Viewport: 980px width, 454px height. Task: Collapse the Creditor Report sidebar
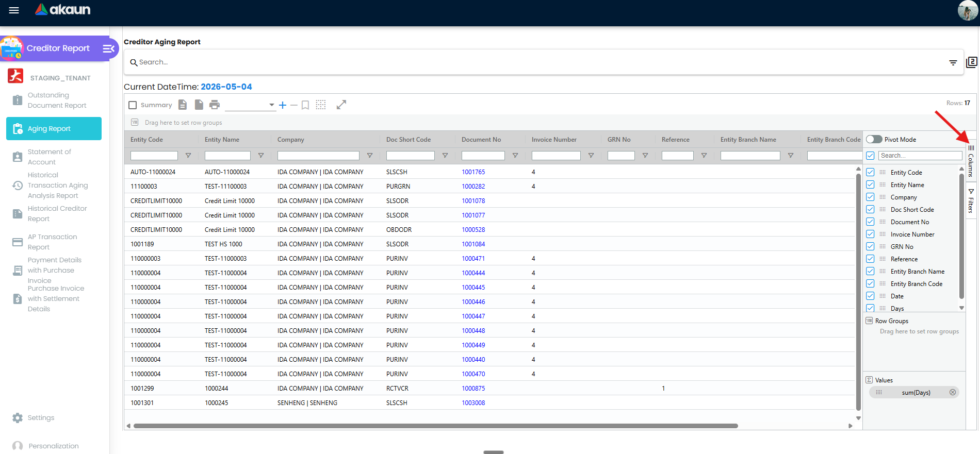pos(108,48)
